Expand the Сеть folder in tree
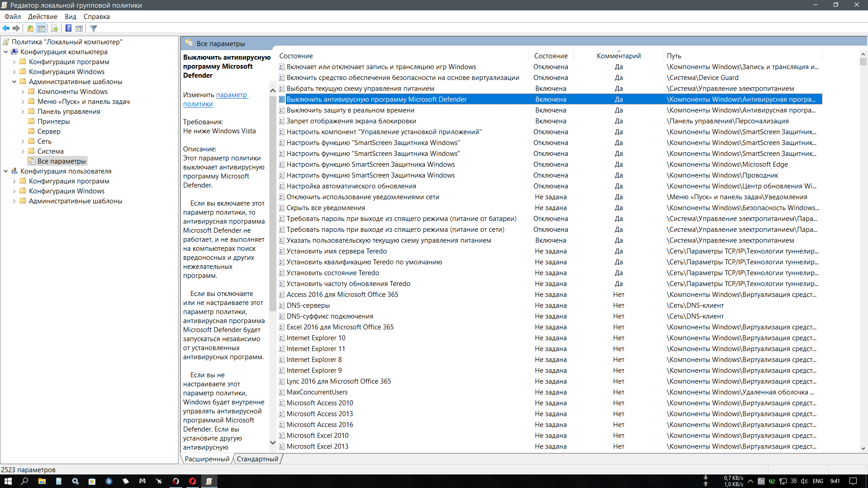 [x=23, y=141]
